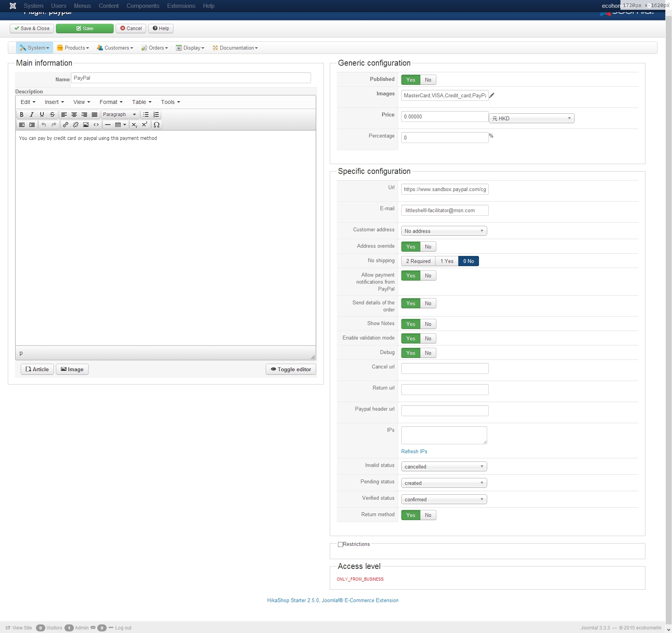Align description text left

pyautogui.click(x=64, y=114)
